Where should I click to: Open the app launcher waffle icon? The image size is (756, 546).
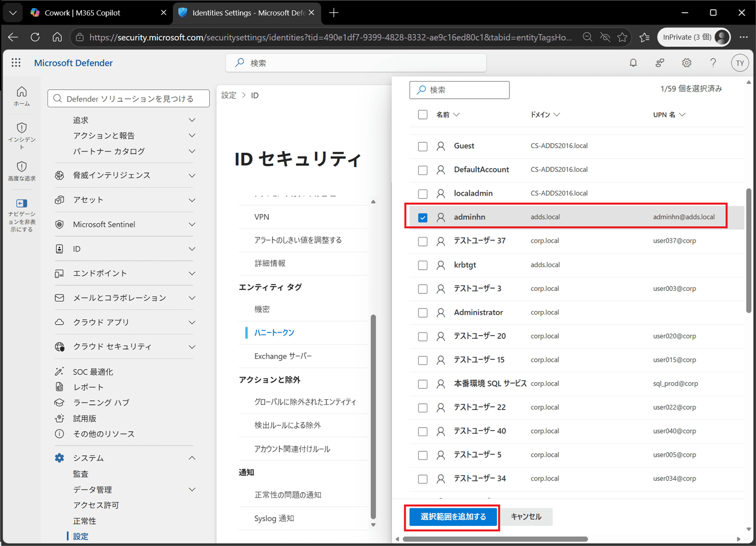(16, 63)
